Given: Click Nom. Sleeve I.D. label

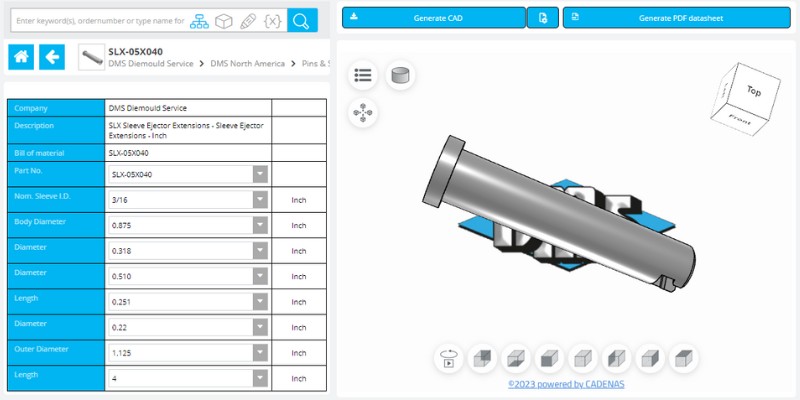Looking at the screenshot, I should point(42,196).
